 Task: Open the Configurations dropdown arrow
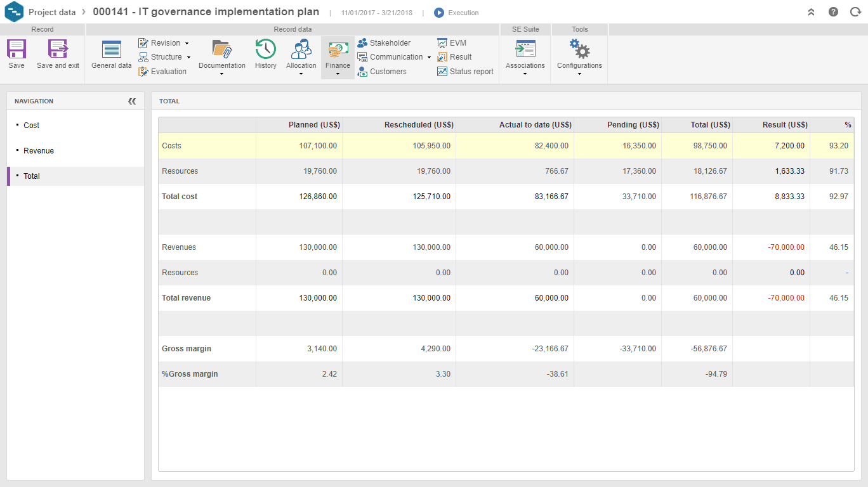click(x=579, y=74)
